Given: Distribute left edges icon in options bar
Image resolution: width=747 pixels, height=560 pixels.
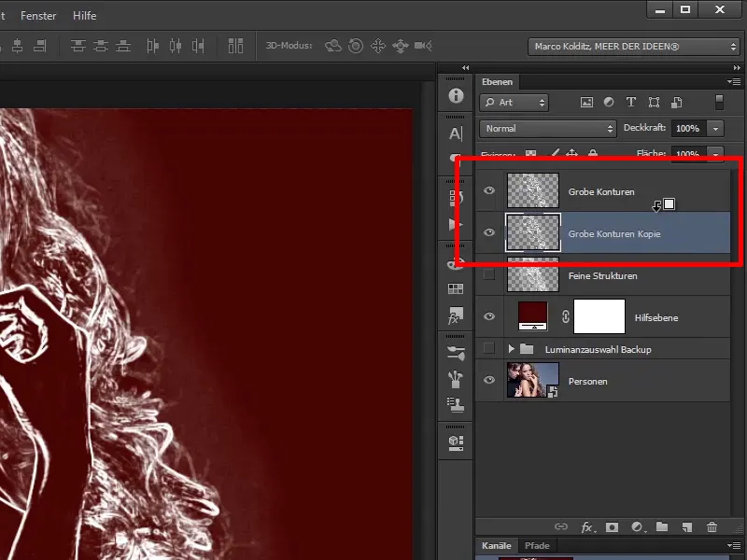Looking at the screenshot, I should [152, 46].
